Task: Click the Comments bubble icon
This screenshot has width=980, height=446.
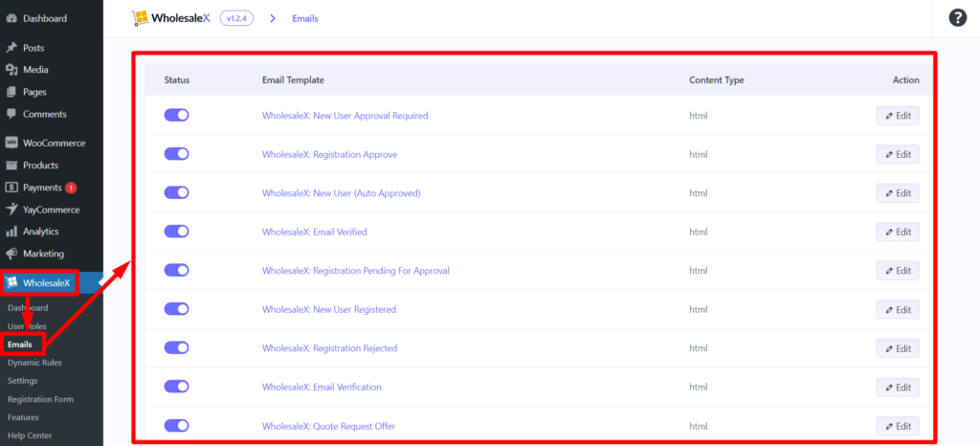Action: coord(11,114)
